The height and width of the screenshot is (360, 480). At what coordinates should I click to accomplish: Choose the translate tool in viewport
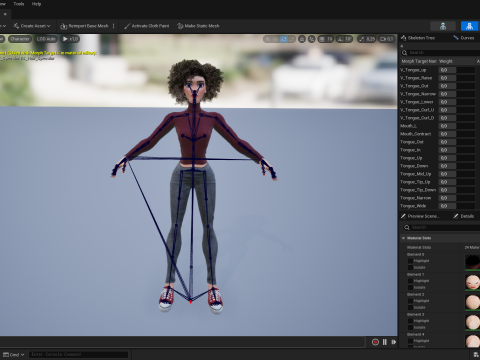pyautogui.click(x=276, y=39)
